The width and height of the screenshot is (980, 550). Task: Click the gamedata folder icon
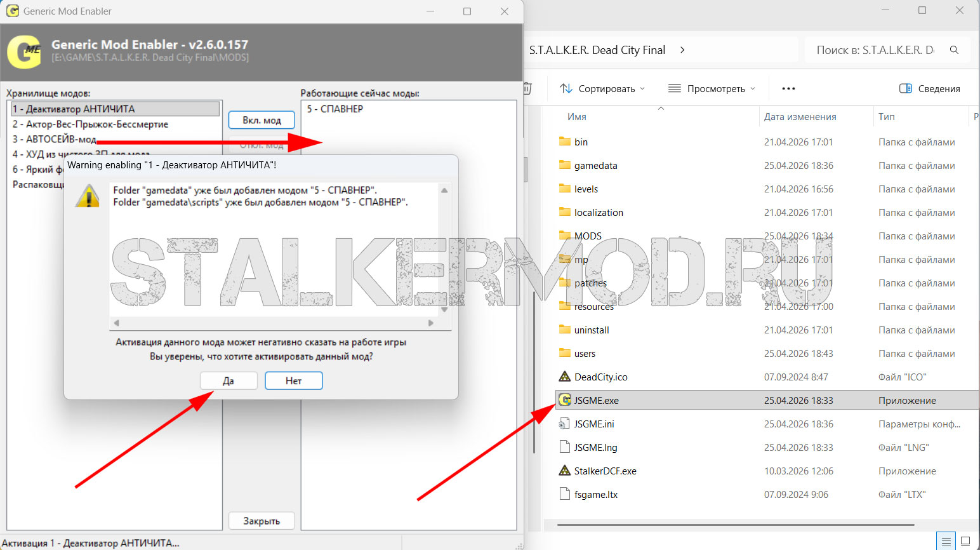tap(564, 165)
